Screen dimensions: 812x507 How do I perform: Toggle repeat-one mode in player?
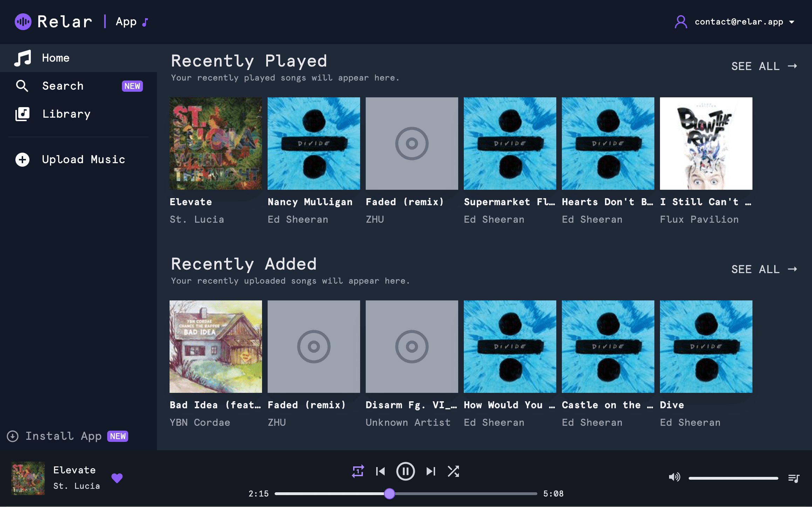pyautogui.click(x=358, y=471)
